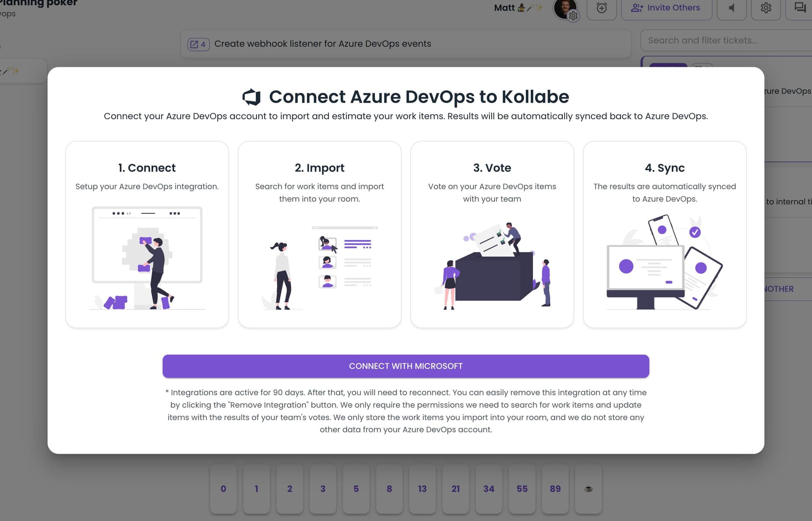This screenshot has height=521, width=812.
Task: Select voting card 8
Action: click(390, 489)
